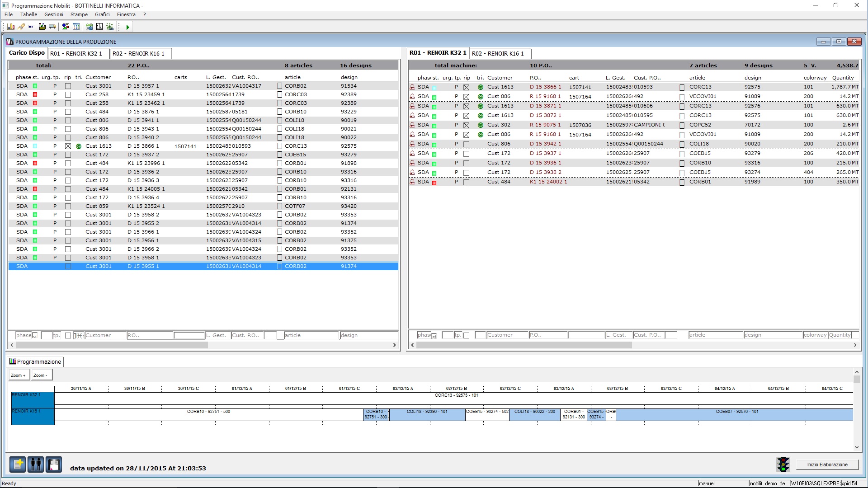Click the timeline vertical scrollbar down arrow
The image size is (868, 488).
click(x=857, y=447)
